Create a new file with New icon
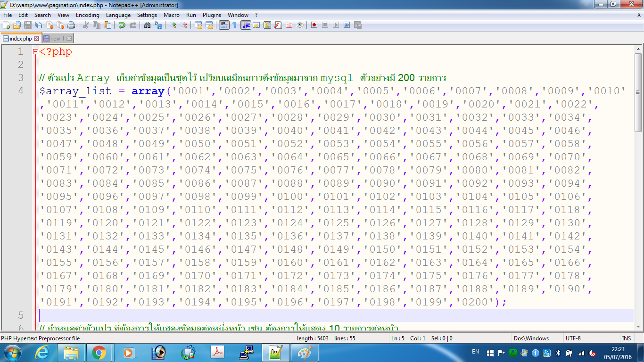644x362 pixels. [x=7, y=25]
